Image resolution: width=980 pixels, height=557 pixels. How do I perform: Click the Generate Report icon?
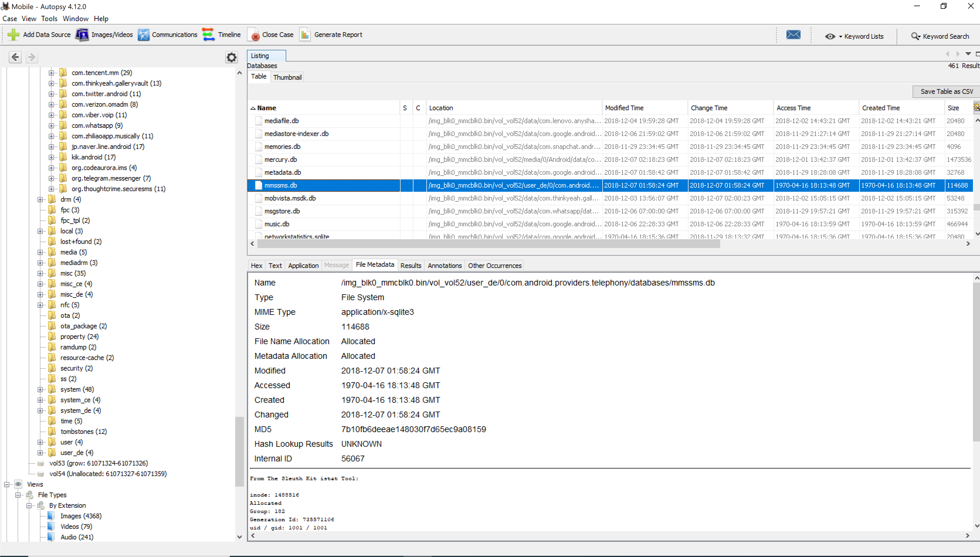tap(305, 35)
